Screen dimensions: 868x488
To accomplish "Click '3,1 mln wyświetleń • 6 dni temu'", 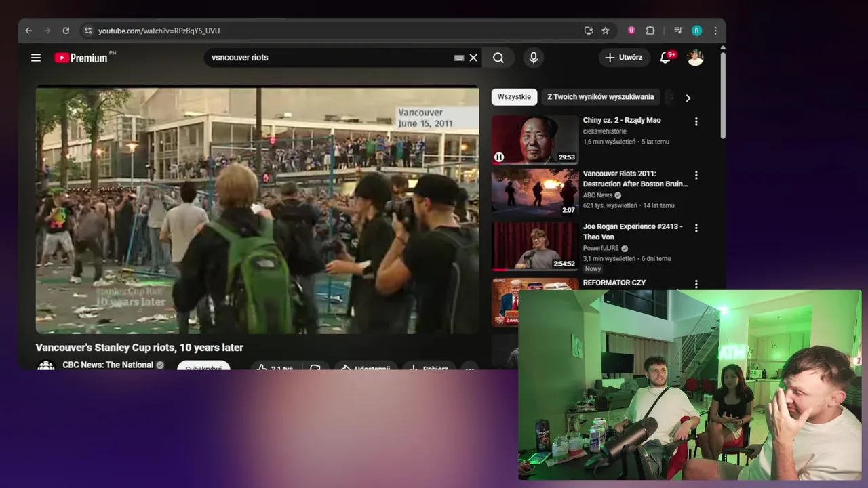I will [627, 258].
